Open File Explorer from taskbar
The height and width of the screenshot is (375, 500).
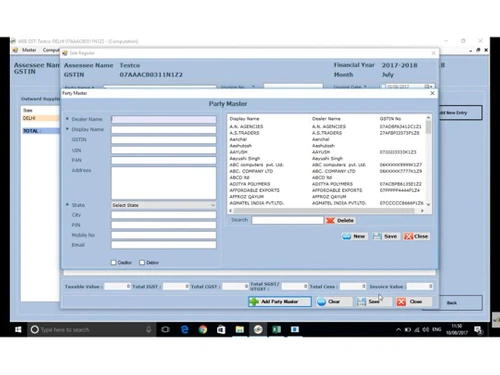(x=240, y=330)
